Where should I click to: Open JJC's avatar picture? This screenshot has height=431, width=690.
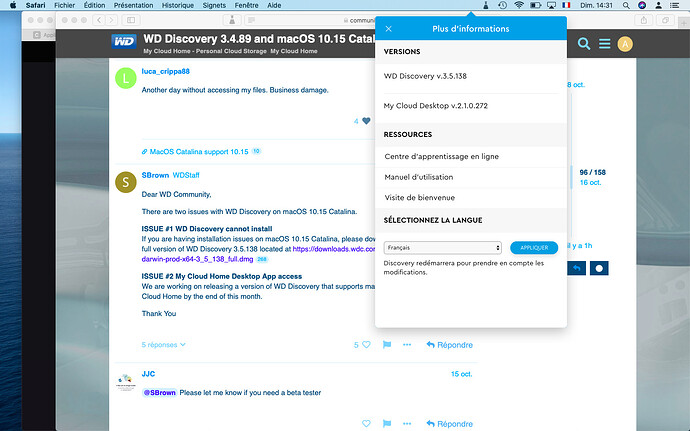(125, 382)
